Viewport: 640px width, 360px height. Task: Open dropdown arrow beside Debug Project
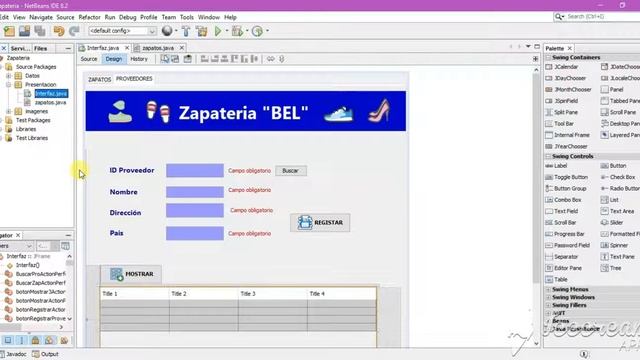pyautogui.click(x=247, y=31)
